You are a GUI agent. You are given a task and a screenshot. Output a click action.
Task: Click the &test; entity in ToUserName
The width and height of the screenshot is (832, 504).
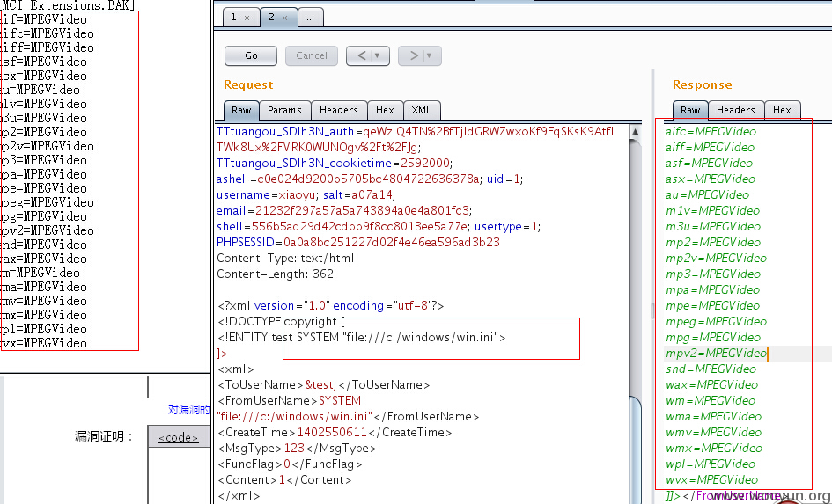320,384
